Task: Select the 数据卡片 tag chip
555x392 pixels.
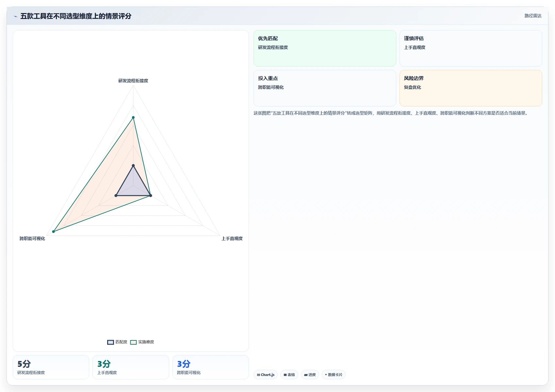Action: pos(334,375)
